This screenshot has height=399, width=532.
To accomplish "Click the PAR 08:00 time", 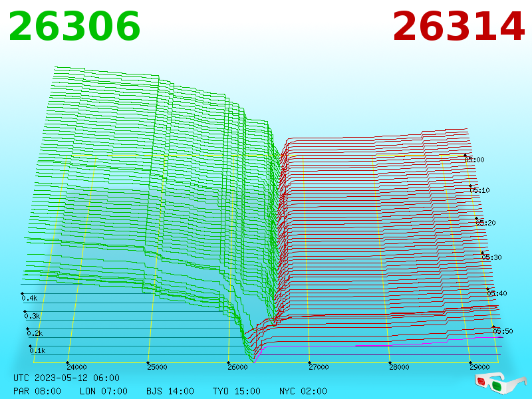I will 37,391.
